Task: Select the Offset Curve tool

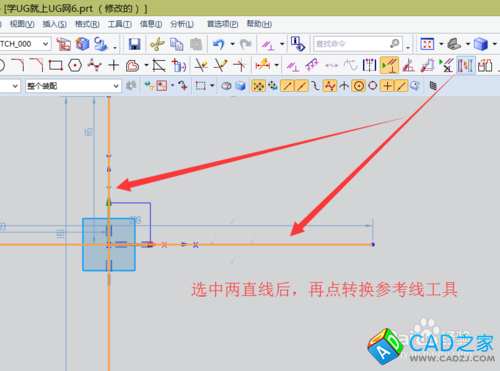Action: (132, 66)
